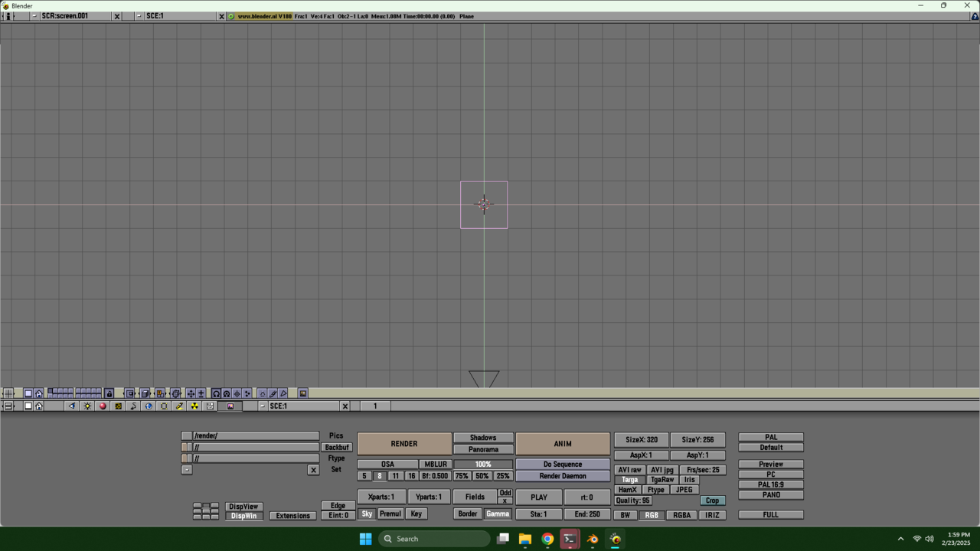Enable the OSA oversampling toggle
Image resolution: width=980 pixels, height=551 pixels.
(x=387, y=465)
